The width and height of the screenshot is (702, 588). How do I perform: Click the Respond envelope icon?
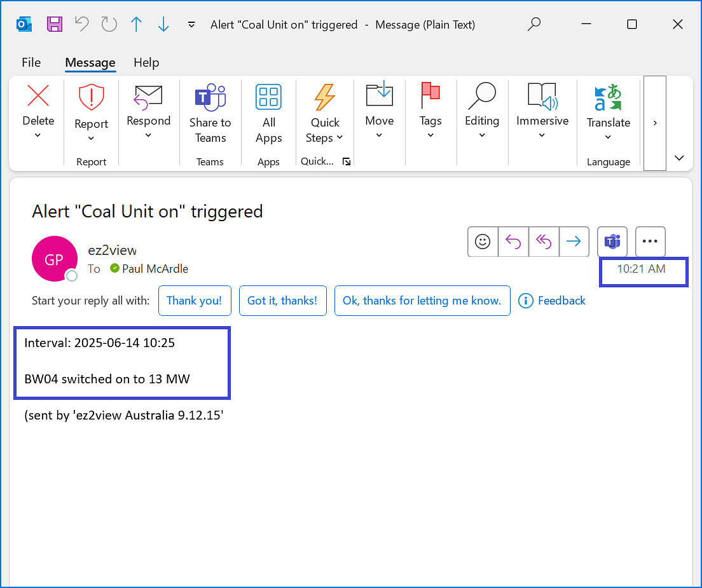[x=148, y=97]
